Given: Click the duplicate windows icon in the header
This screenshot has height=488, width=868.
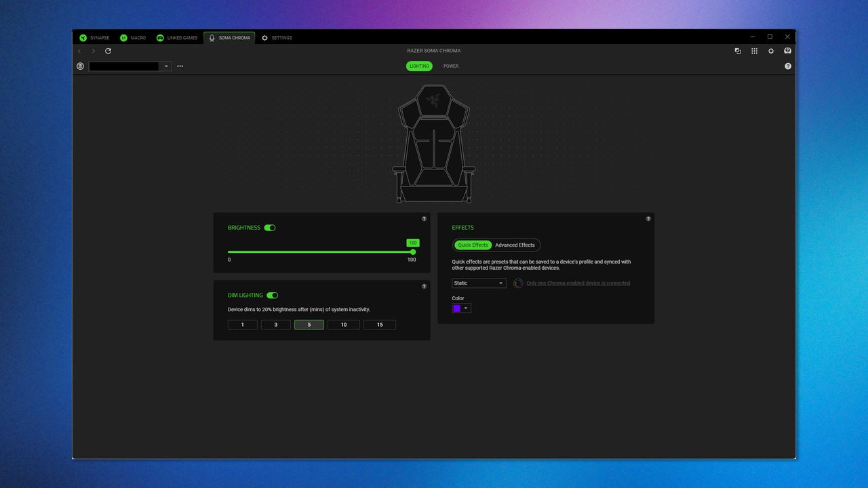Looking at the screenshot, I should tap(738, 51).
